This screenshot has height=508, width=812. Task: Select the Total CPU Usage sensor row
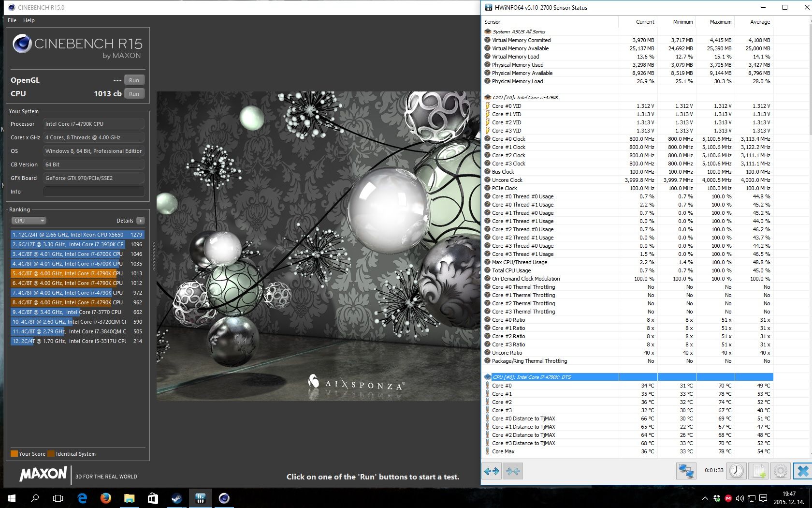coord(627,270)
